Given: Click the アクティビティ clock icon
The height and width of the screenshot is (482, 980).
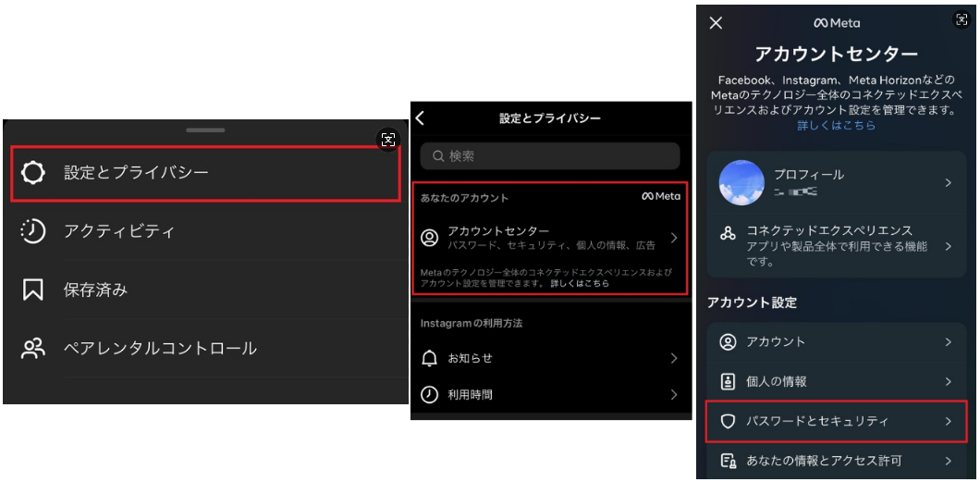Looking at the screenshot, I should tap(32, 231).
